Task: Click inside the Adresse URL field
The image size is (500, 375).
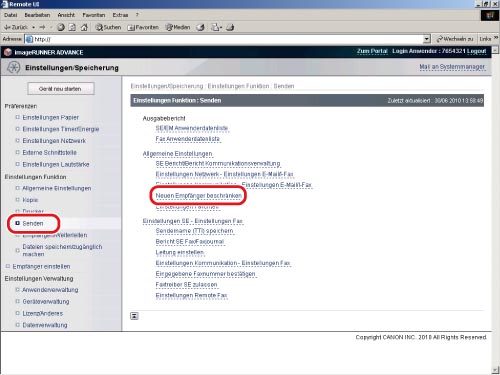Action: 228,39
